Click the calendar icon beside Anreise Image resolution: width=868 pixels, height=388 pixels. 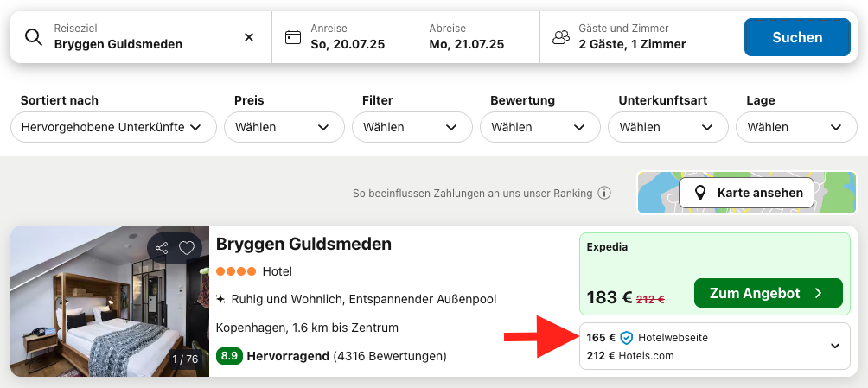(292, 37)
